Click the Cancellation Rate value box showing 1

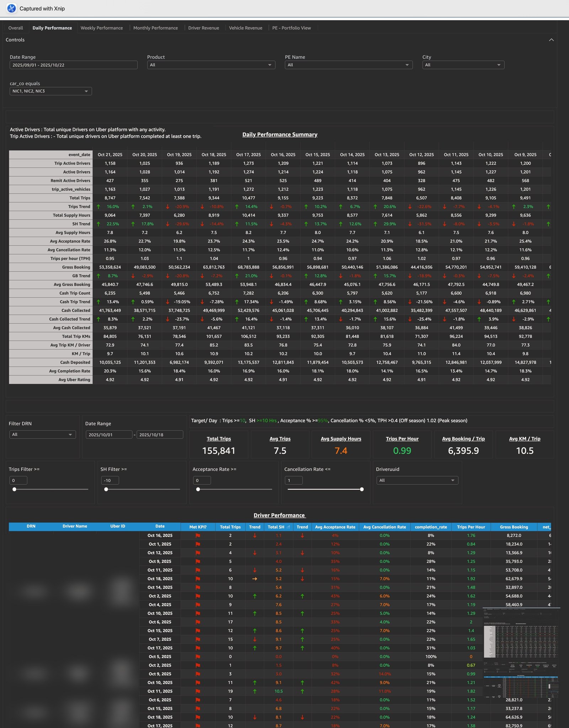[294, 480]
